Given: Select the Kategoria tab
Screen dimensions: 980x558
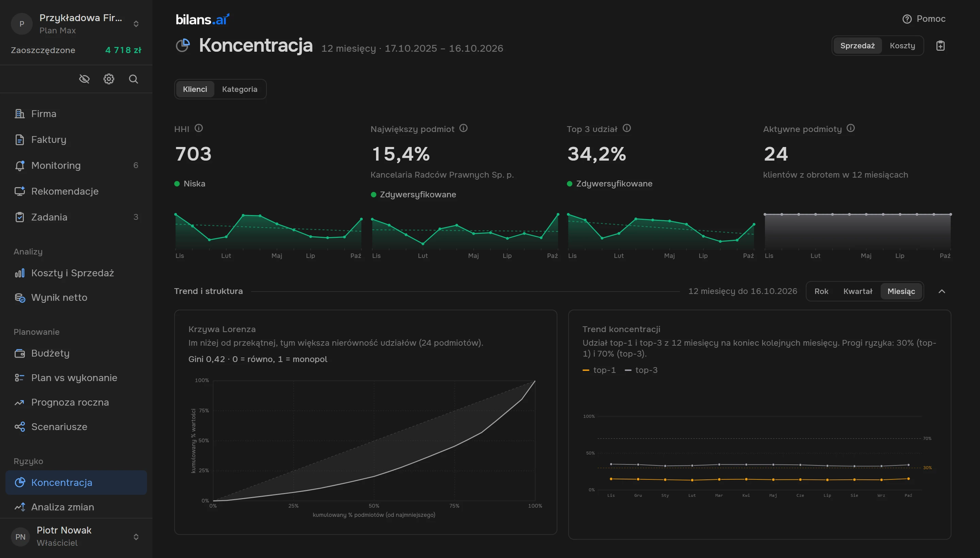Looking at the screenshot, I should [x=240, y=89].
